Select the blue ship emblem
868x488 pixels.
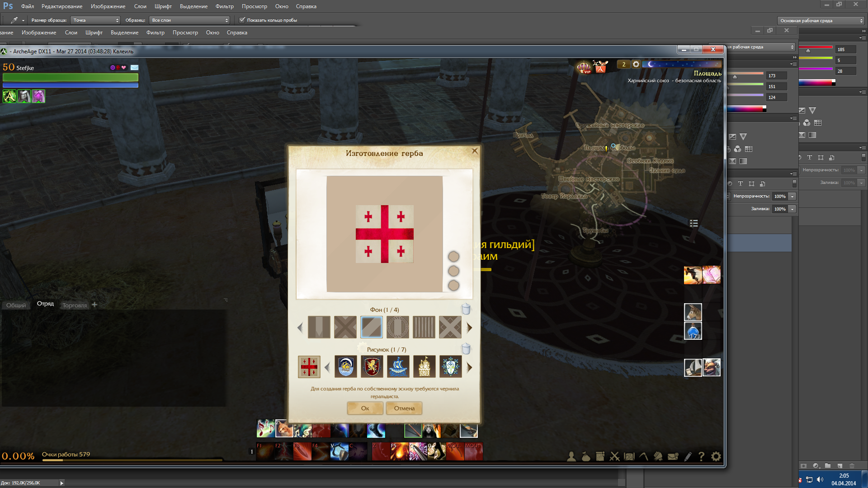398,366
